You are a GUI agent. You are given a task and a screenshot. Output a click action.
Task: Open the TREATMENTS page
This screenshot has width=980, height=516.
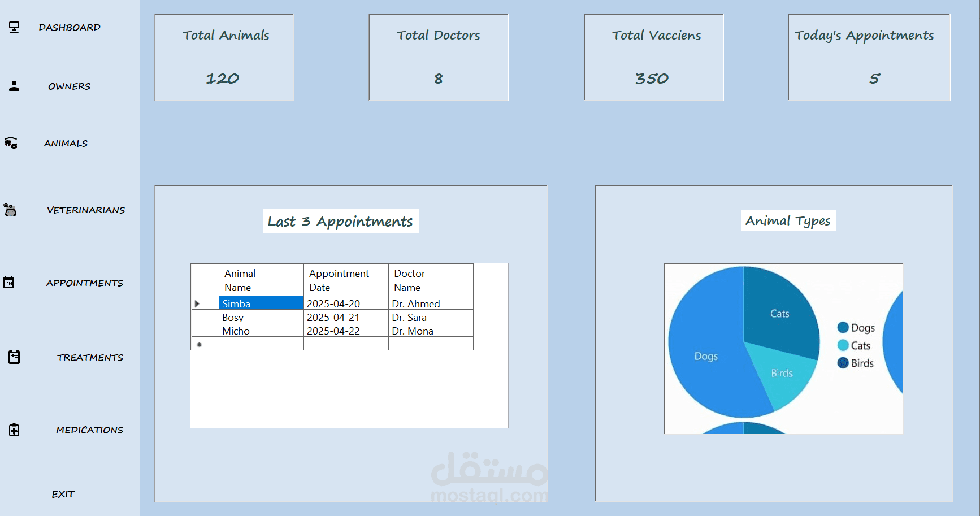click(90, 357)
